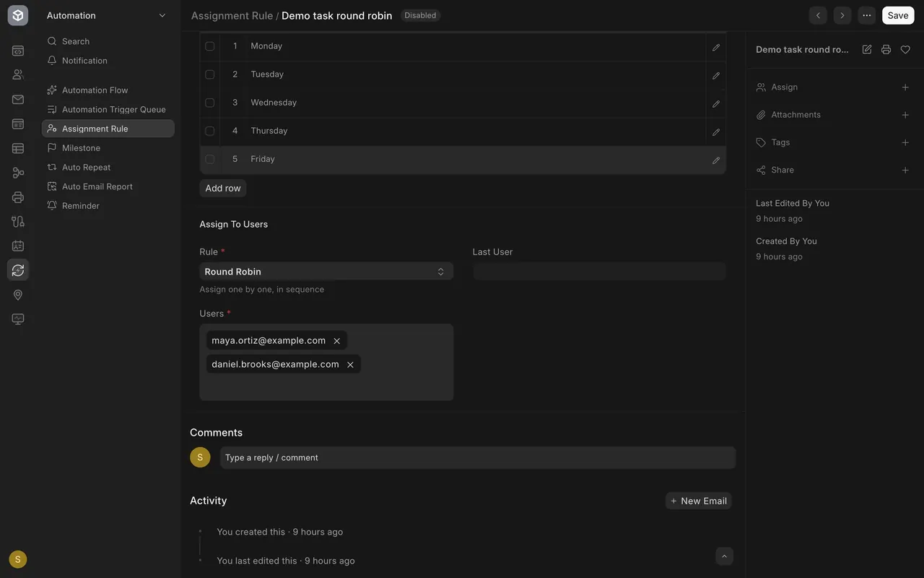Click the Last User field
The image size is (924, 578).
(599, 272)
